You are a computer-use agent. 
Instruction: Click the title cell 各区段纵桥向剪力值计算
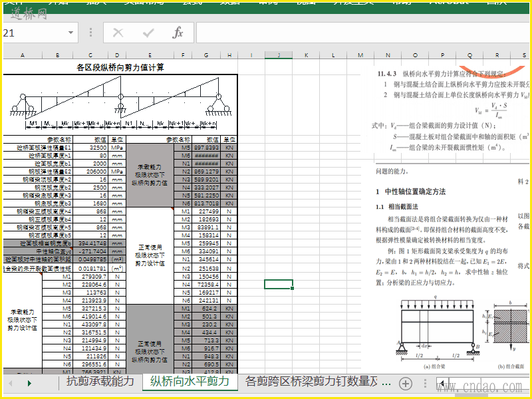click(120, 67)
